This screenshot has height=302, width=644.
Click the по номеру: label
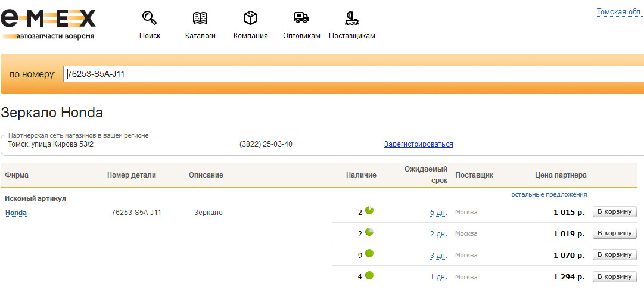(32, 75)
